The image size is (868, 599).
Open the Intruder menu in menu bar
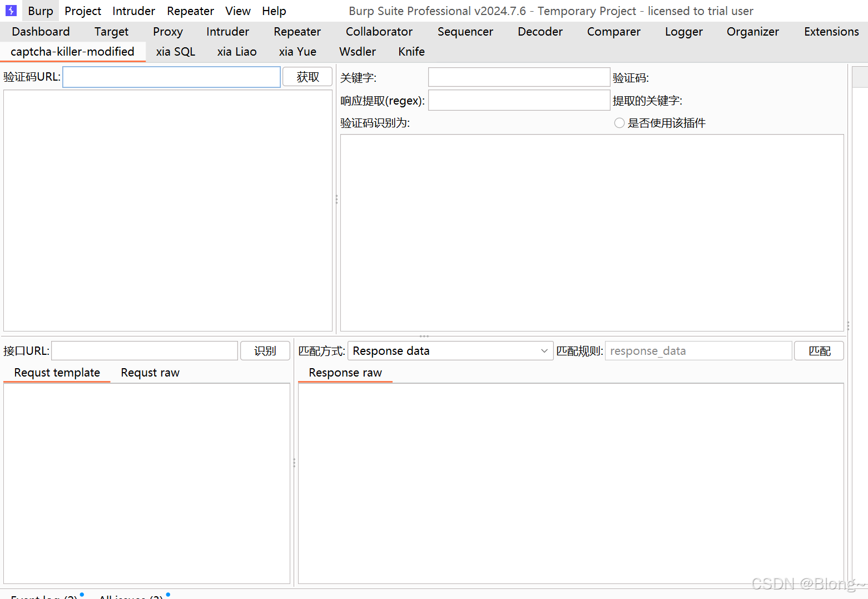click(133, 11)
